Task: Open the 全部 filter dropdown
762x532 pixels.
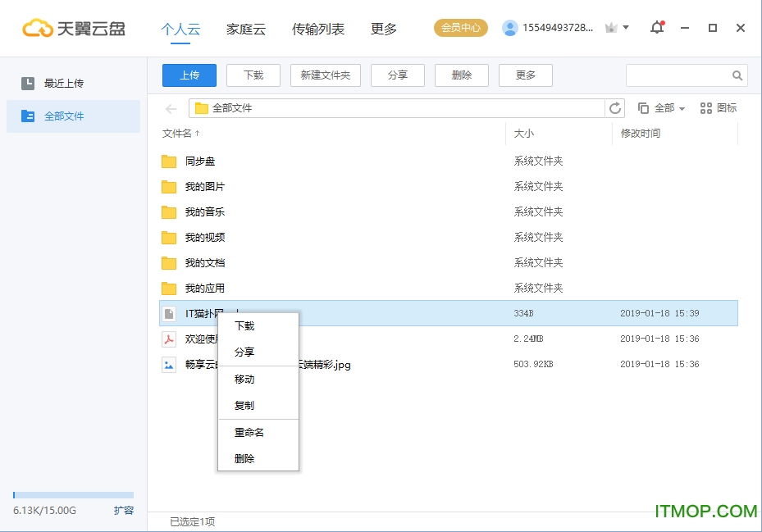Action: (x=661, y=108)
